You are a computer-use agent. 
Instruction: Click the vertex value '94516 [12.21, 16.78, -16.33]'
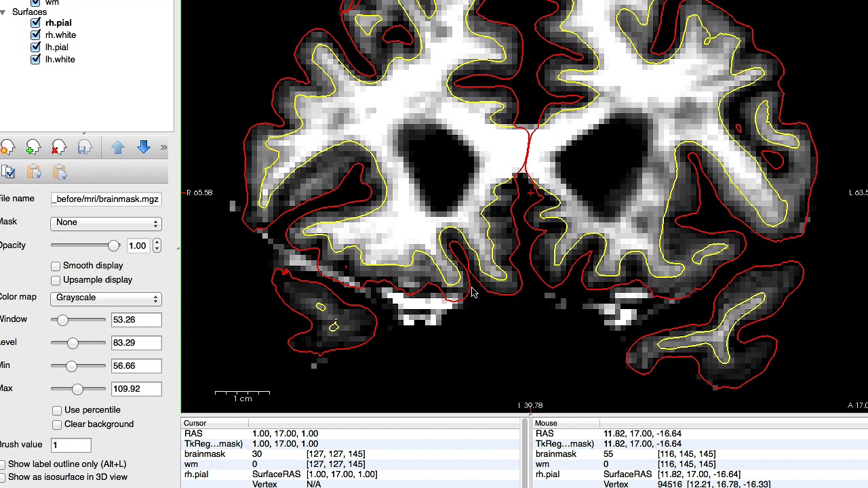[714, 485]
